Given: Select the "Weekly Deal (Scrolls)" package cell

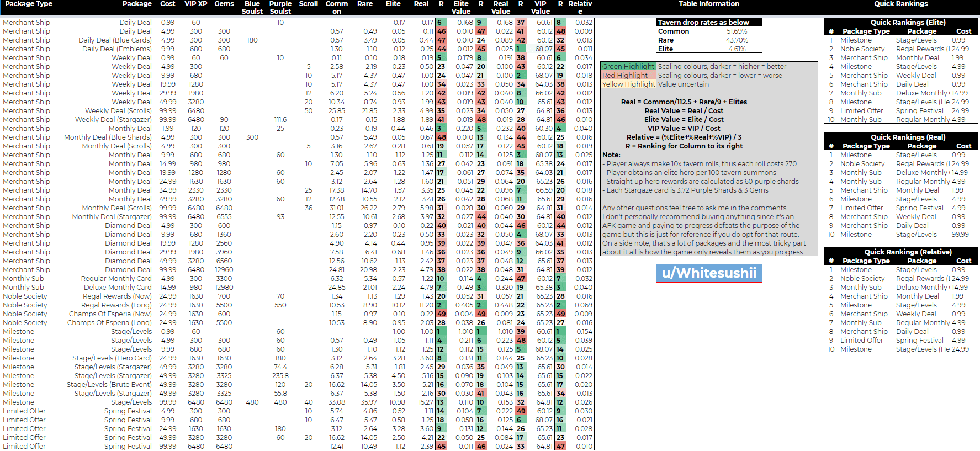Looking at the screenshot, I should pos(118,111).
